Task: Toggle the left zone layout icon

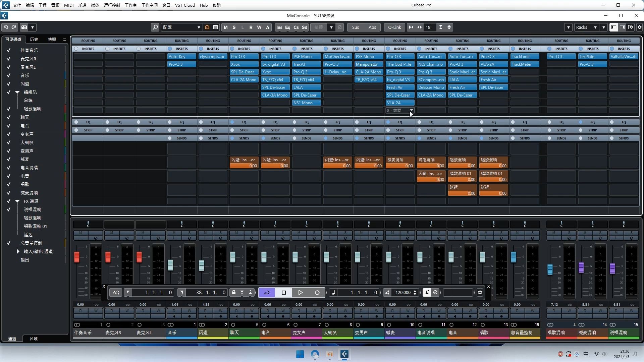Action: (x=614, y=27)
